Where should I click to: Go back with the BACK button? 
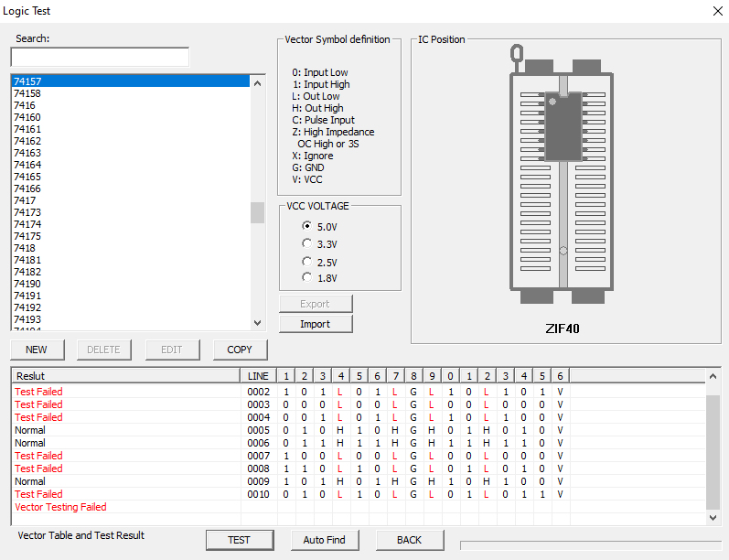[x=410, y=540]
